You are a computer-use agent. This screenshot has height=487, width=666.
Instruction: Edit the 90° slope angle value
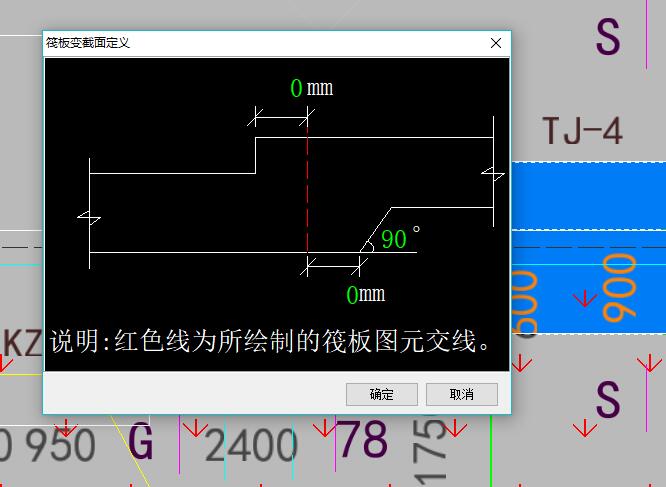[394, 239]
